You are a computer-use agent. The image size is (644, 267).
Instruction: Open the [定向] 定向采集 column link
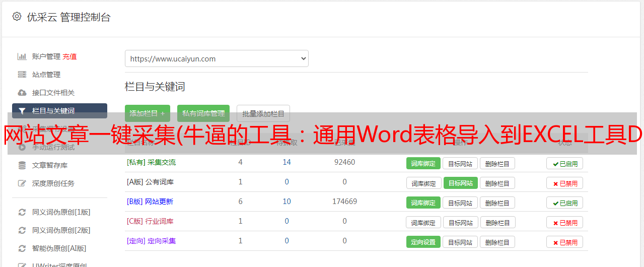click(151, 241)
